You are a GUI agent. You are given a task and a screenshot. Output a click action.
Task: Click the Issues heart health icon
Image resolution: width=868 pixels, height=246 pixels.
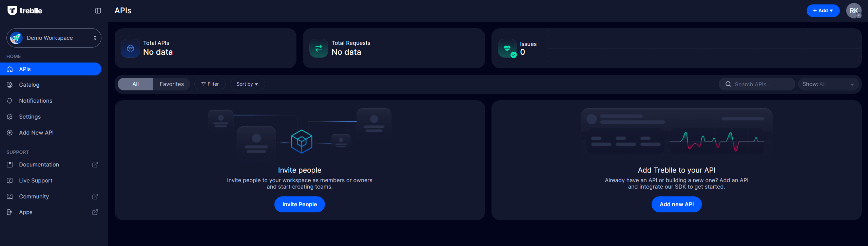[x=507, y=48]
